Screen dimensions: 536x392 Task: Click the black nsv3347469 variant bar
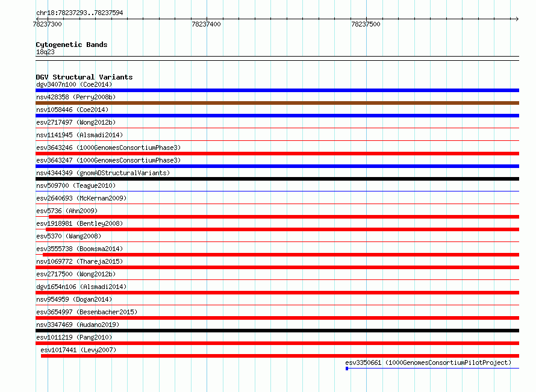tap(277, 331)
